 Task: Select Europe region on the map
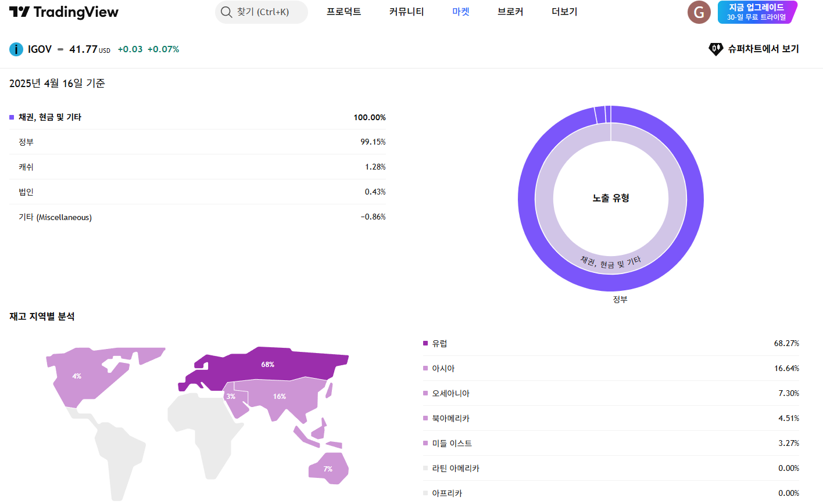[267, 366]
